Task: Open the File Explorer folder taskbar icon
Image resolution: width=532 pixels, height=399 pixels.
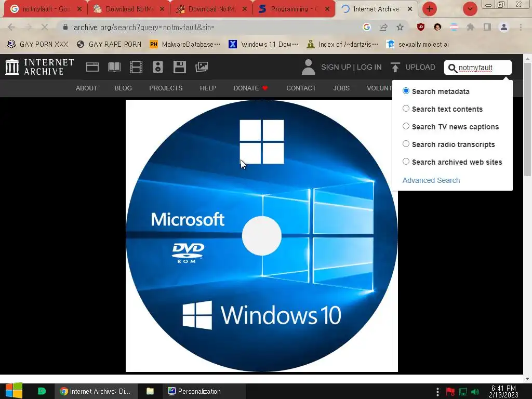Action: pyautogui.click(x=150, y=391)
